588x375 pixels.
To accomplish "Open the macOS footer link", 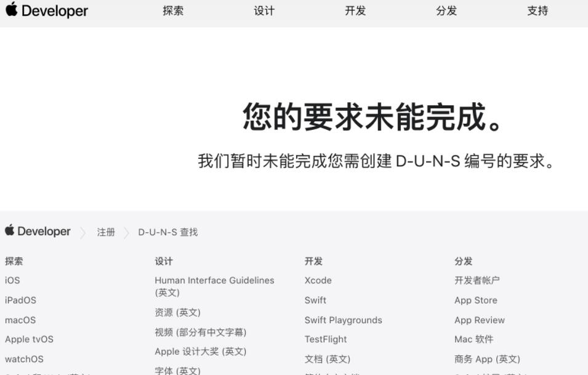I will (20, 320).
